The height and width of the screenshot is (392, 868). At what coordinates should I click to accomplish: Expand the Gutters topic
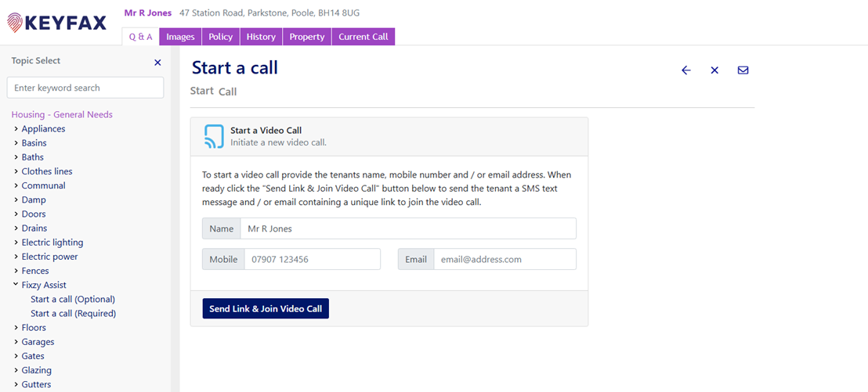[x=16, y=385]
